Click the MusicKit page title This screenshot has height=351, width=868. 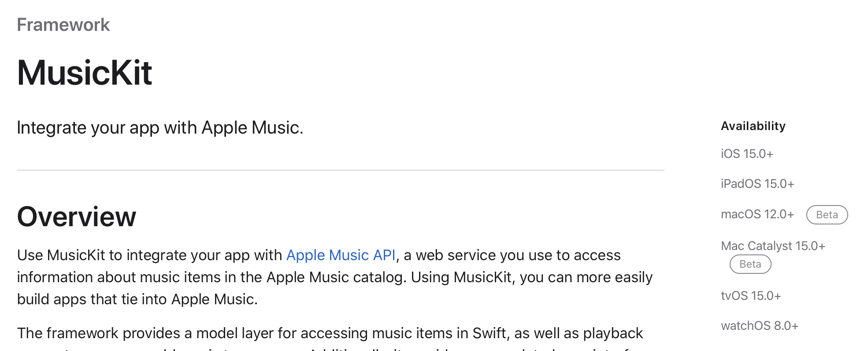[85, 73]
